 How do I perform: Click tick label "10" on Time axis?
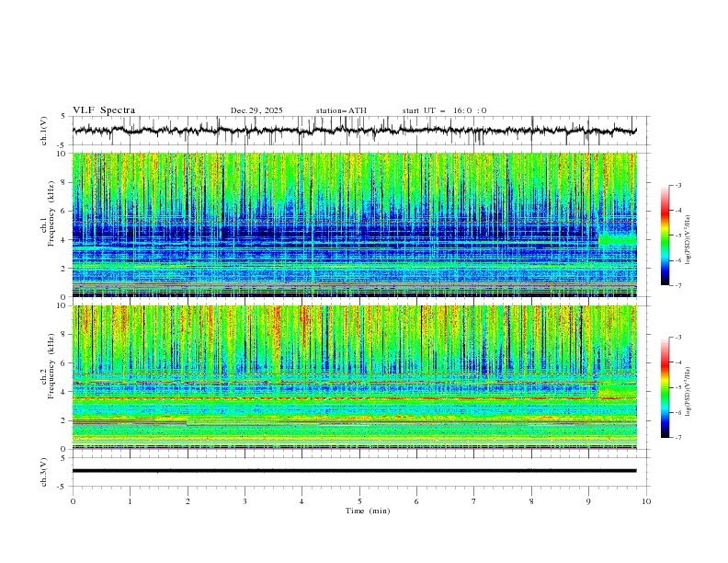646,501
